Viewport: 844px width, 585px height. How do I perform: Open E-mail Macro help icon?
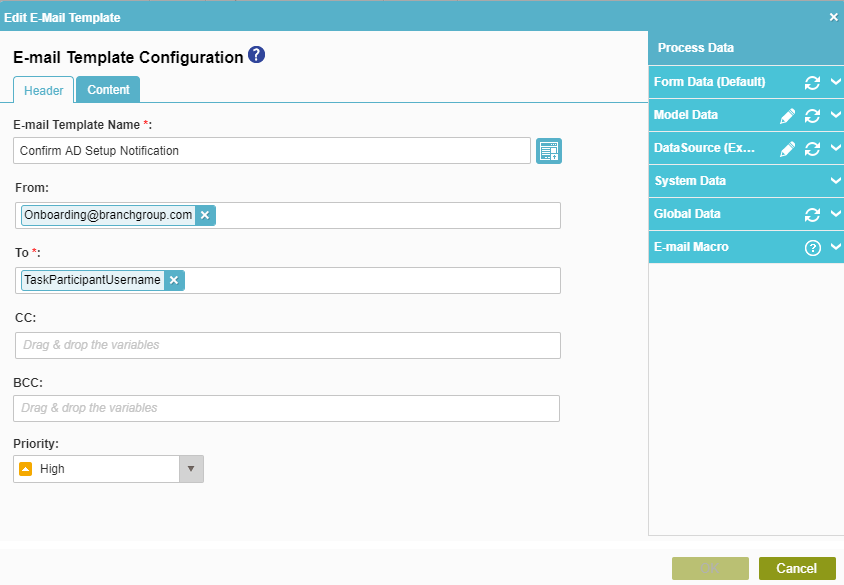coord(812,248)
